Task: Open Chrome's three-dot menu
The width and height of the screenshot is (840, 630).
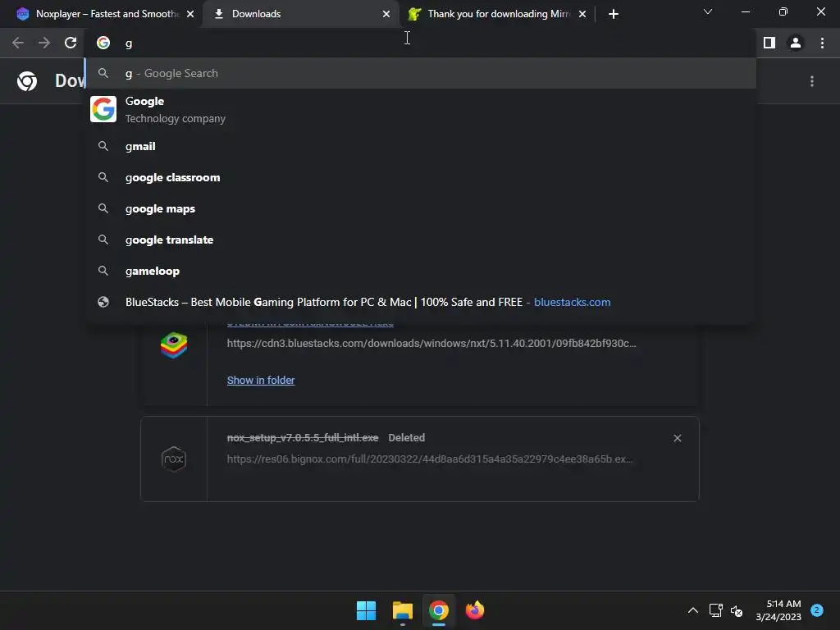Action: (822, 43)
